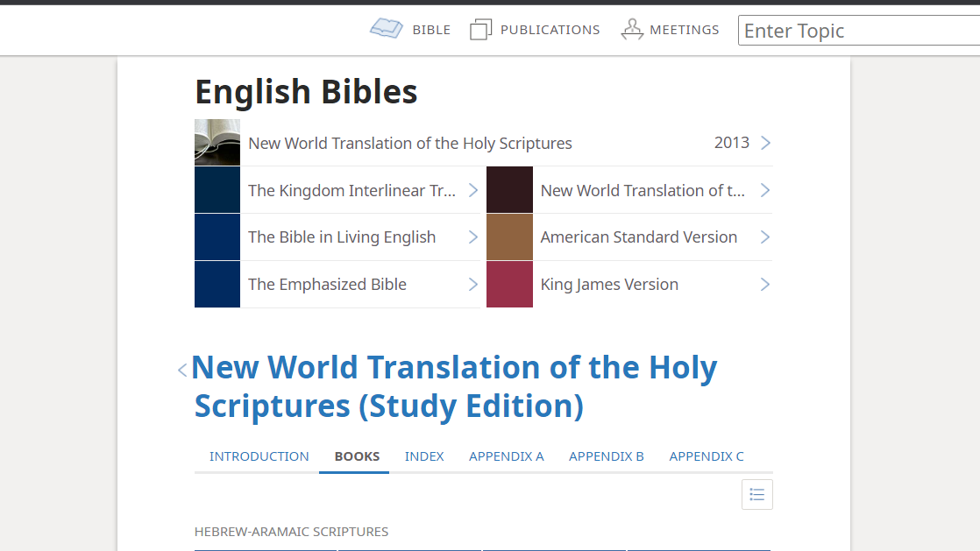Click Kingdom Interlinear dark teal cover swatch
Viewport: 980px width, 551px height.
coord(217,190)
